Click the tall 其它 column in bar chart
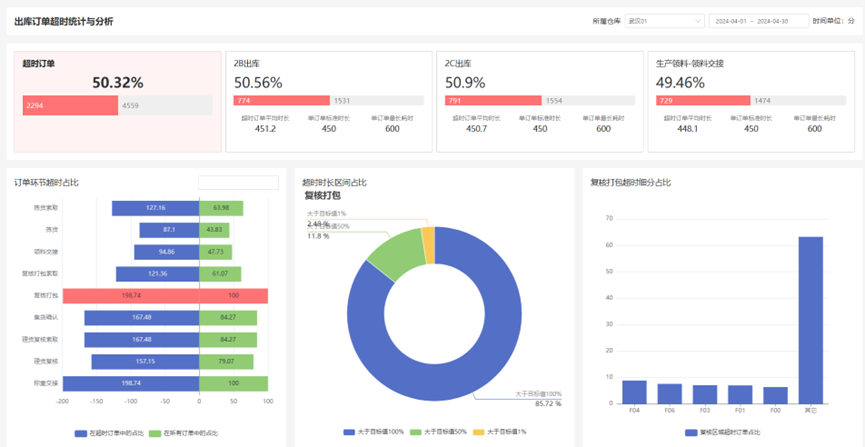The height and width of the screenshot is (447, 865). [810, 320]
